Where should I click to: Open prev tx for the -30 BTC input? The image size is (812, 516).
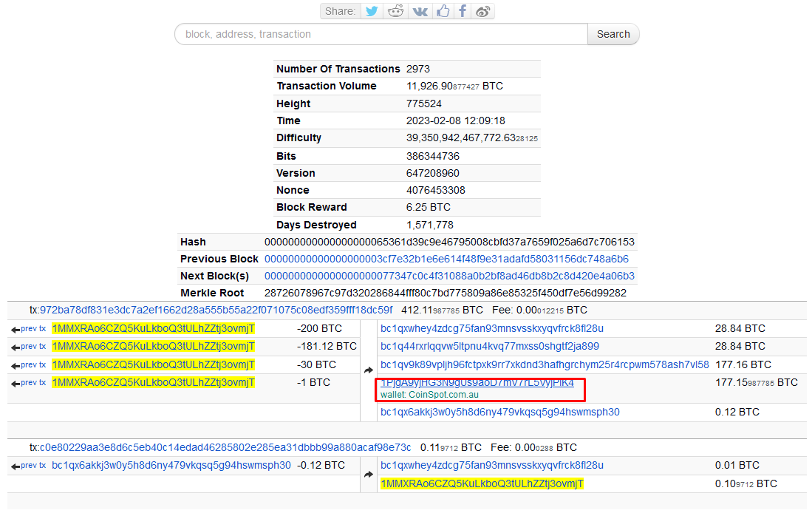coord(29,365)
